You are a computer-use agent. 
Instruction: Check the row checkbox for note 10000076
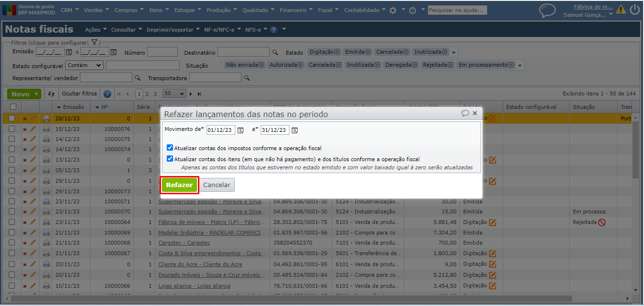[x=12, y=129]
